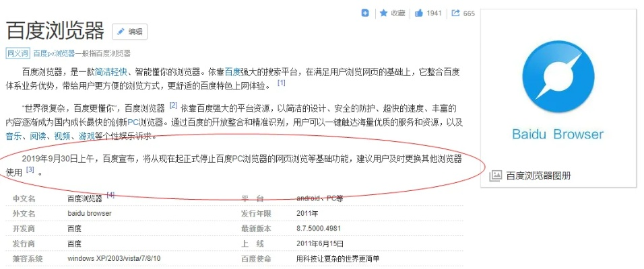Click the 同义词 synonym tag

coord(18,53)
